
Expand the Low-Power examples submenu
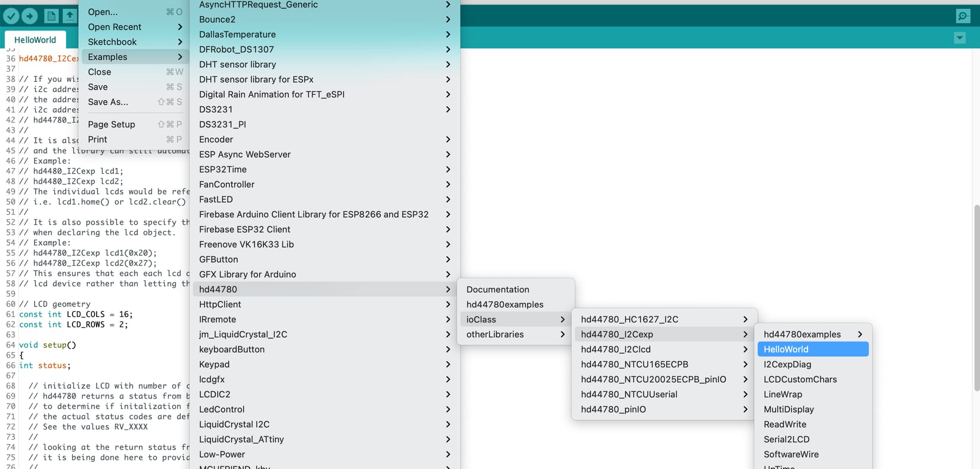[x=325, y=455]
